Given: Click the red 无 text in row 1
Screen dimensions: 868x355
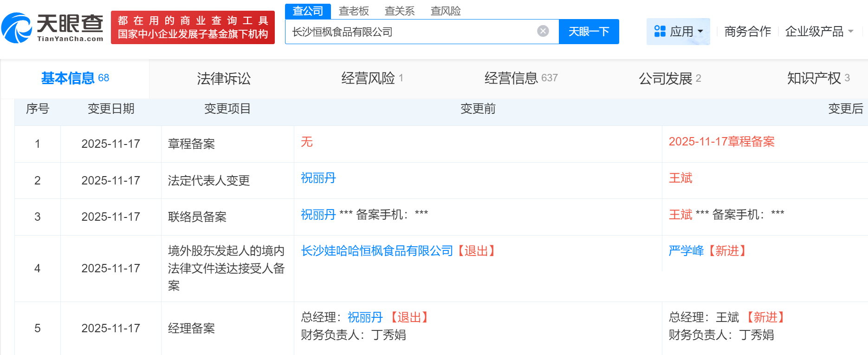Looking at the screenshot, I should [307, 142].
